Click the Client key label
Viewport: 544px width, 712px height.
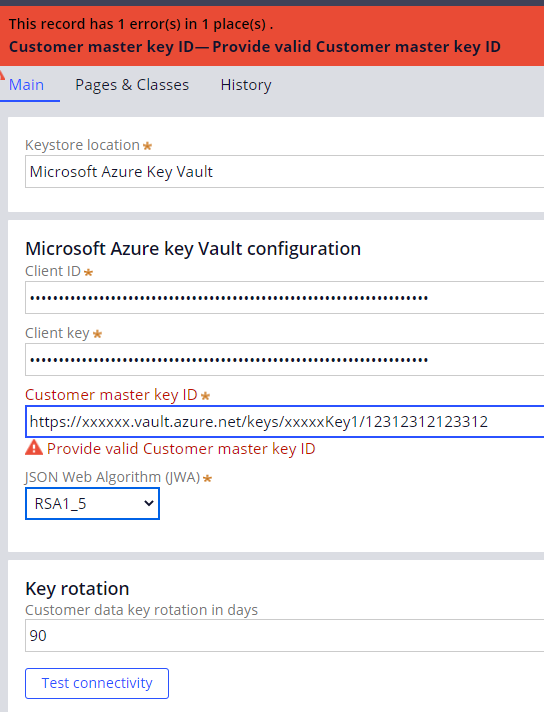57,333
